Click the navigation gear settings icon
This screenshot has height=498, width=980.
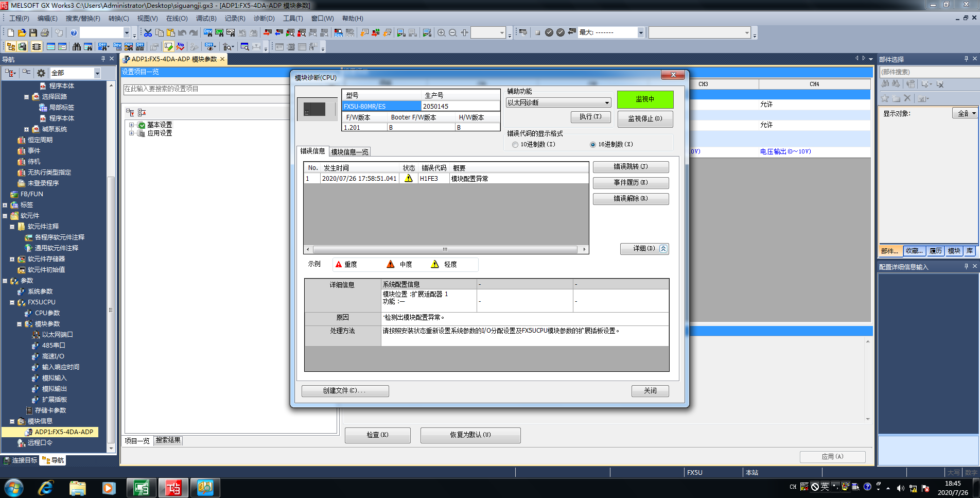(41, 73)
